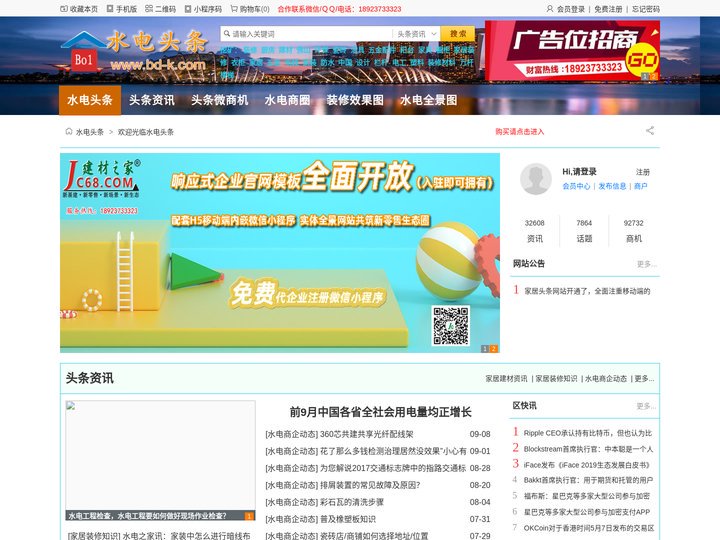
Task: Click the home icon in the breadcrumb
Action: pos(69,131)
